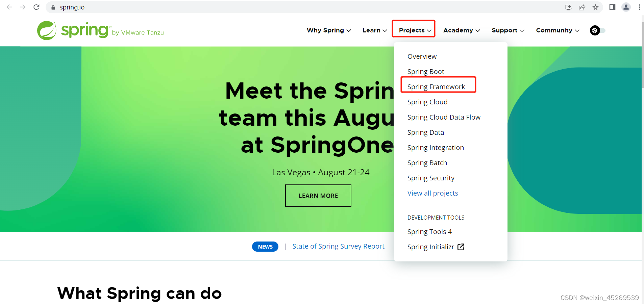Click the View all projects link

point(433,193)
